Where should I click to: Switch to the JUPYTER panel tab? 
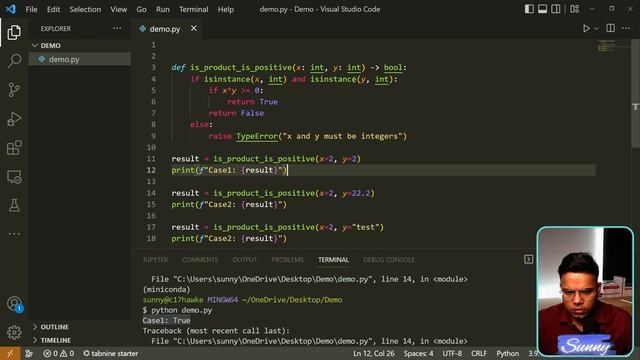pos(155,260)
